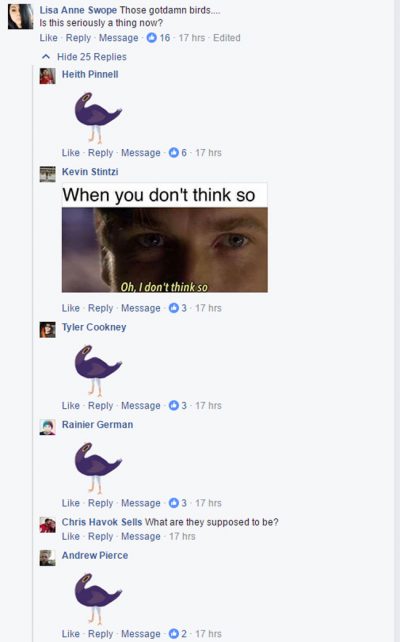Click the like icon on Andrew Pierce's reply

click(174, 633)
